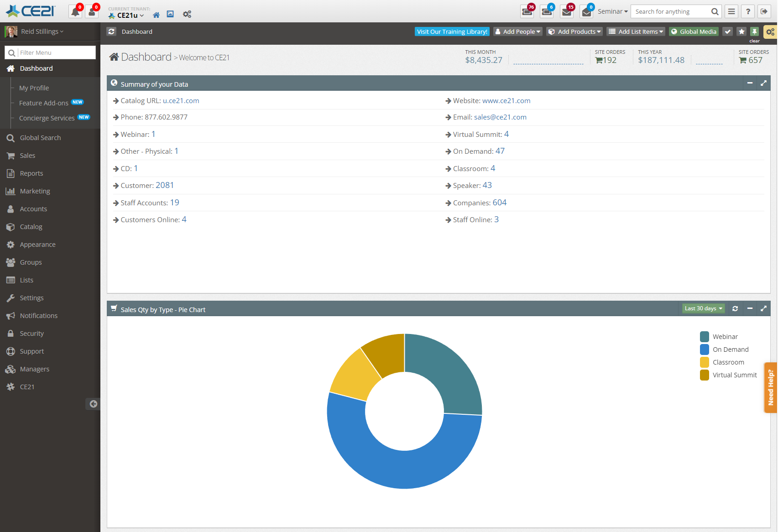The image size is (778, 532).
Task: Open the Add List Items dropdown
Action: (x=636, y=31)
